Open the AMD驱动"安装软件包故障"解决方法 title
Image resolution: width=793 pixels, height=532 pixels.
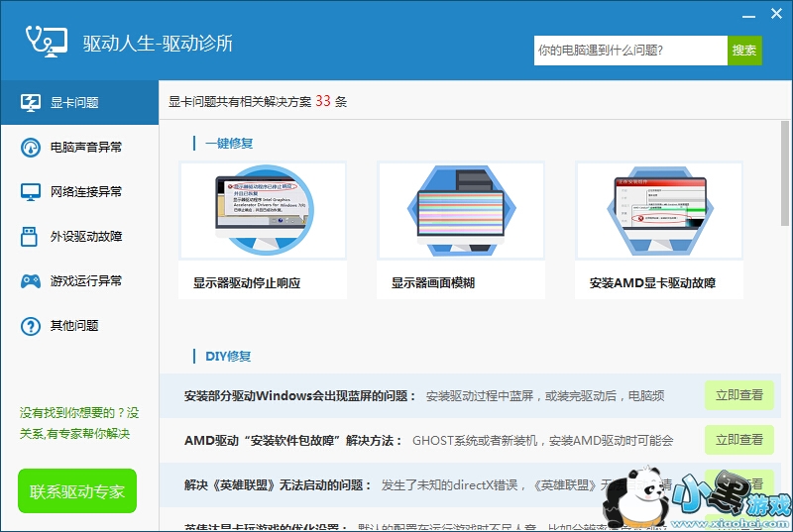(x=292, y=441)
